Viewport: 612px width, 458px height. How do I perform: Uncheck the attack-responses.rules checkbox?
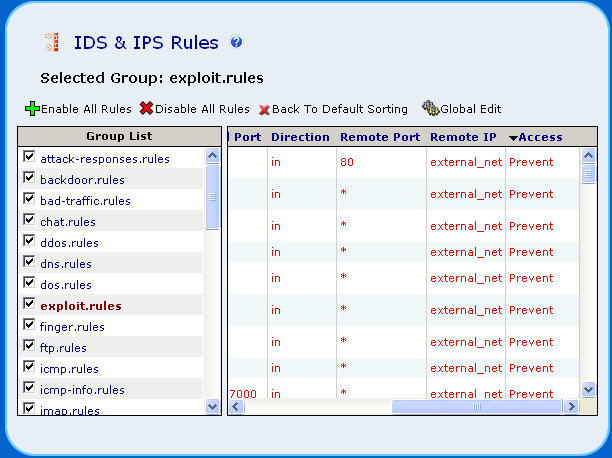(29, 158)
